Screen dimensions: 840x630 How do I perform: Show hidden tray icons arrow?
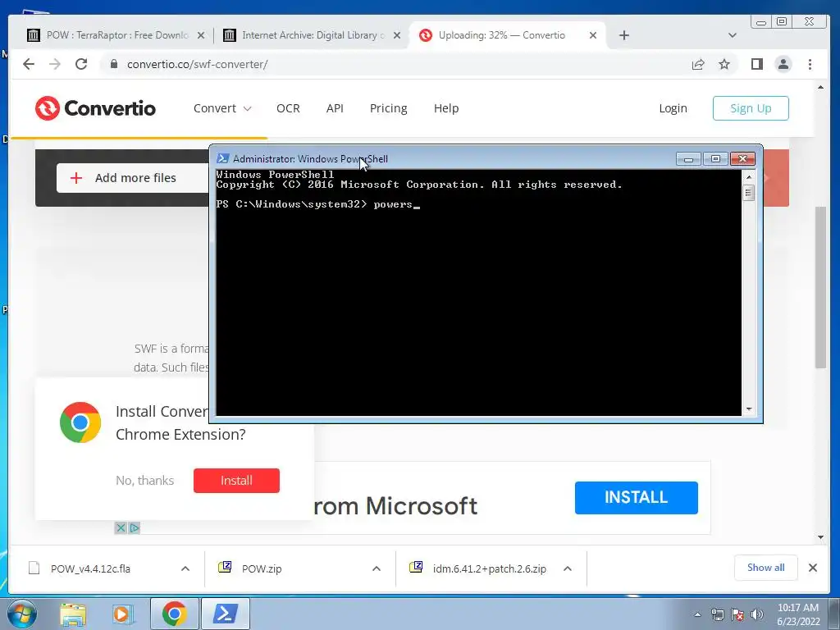tap(697, 615)
